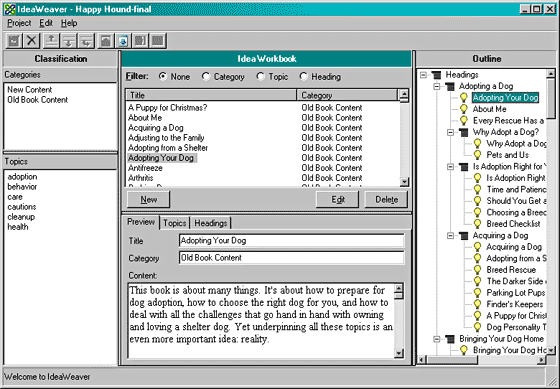Click inside the Title input field
This screenshot has height=389, width=560.
pyautogui.click(x=291, y=240)
